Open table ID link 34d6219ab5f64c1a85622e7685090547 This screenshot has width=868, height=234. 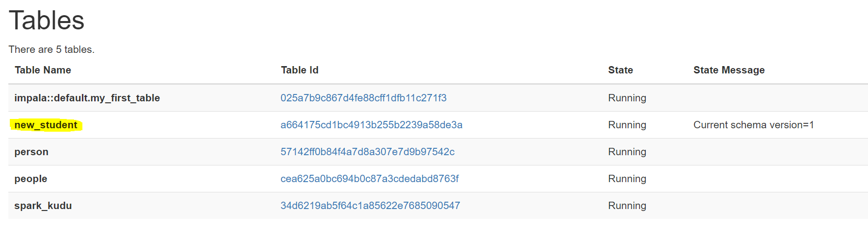pyautogui.click(x=370, y=206)
